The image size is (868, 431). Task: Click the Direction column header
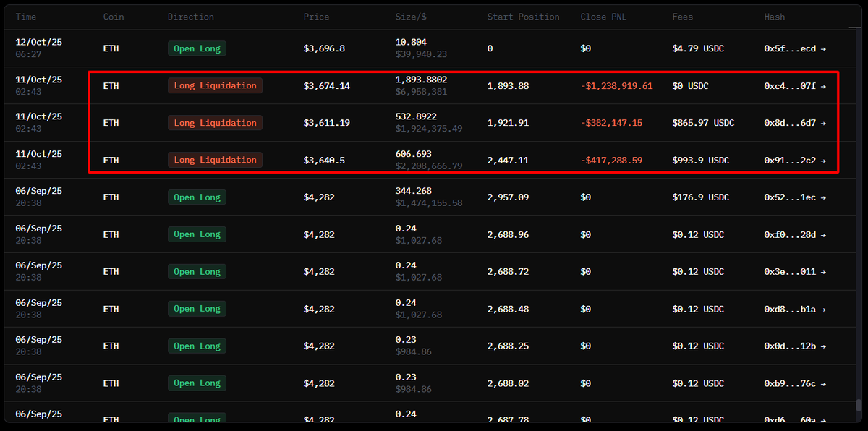(x=191, y=17)
